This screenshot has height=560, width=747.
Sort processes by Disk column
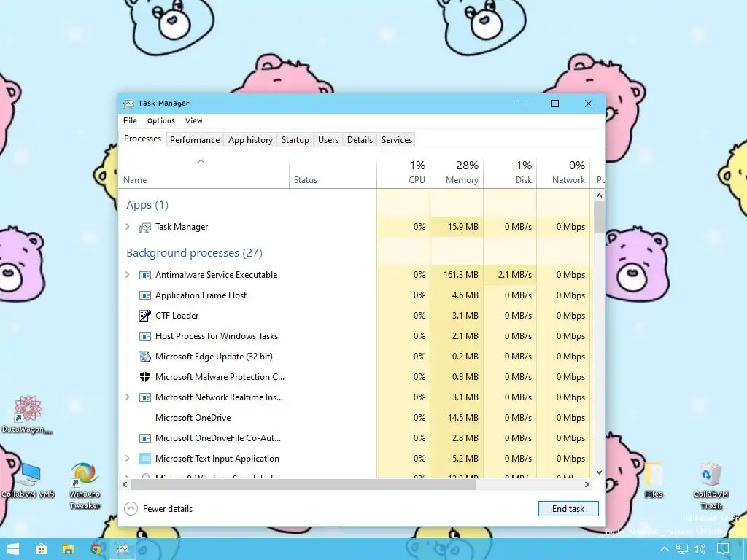[x=510, y=173]
